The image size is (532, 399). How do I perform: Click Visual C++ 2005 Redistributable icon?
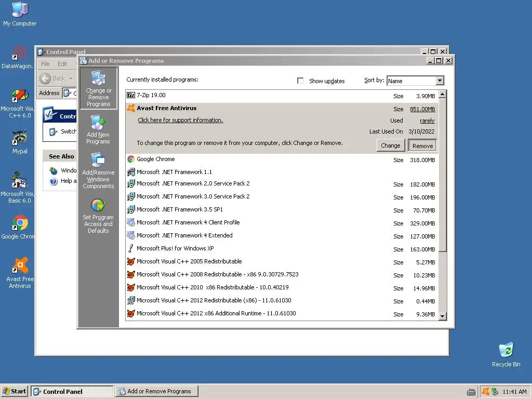point(130,262)
